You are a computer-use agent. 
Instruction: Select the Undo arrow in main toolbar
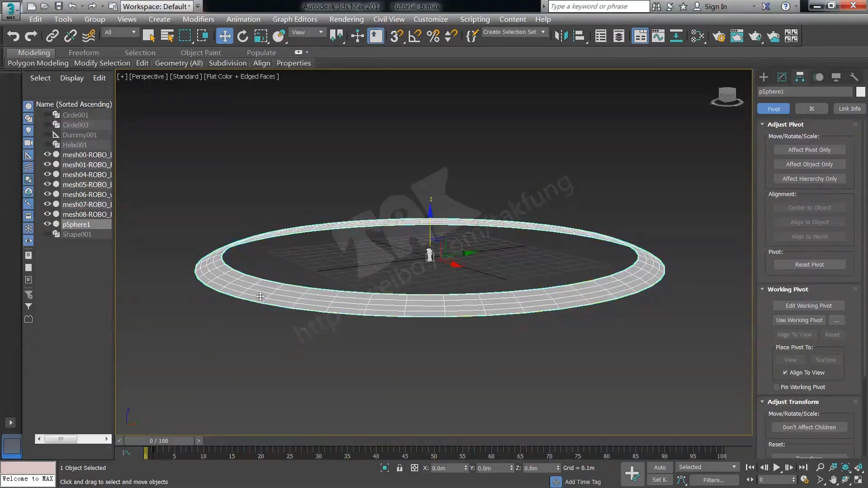click(x=13, y=36)
